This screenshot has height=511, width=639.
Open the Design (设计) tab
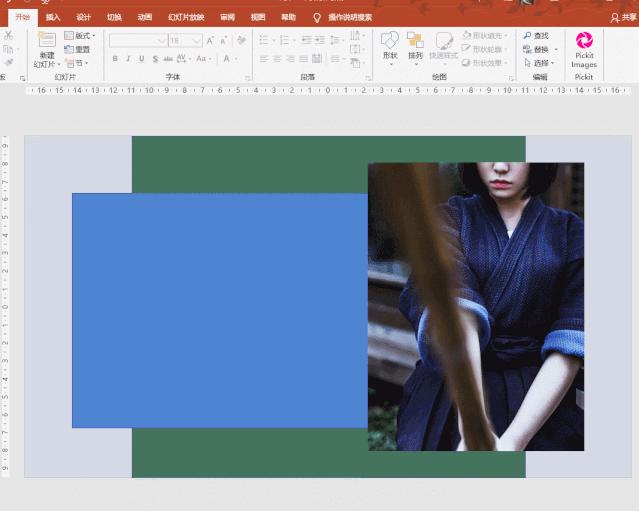pos(83,17)
